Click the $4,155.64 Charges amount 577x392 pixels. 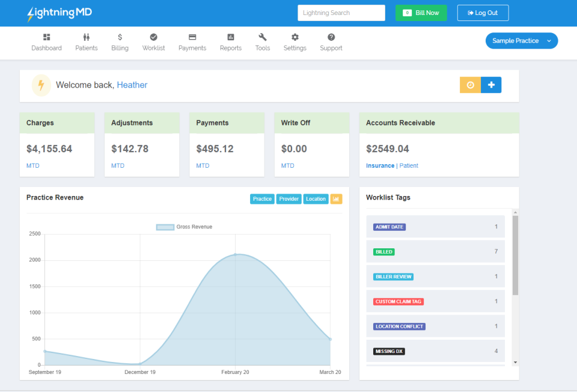click(49, 149)
